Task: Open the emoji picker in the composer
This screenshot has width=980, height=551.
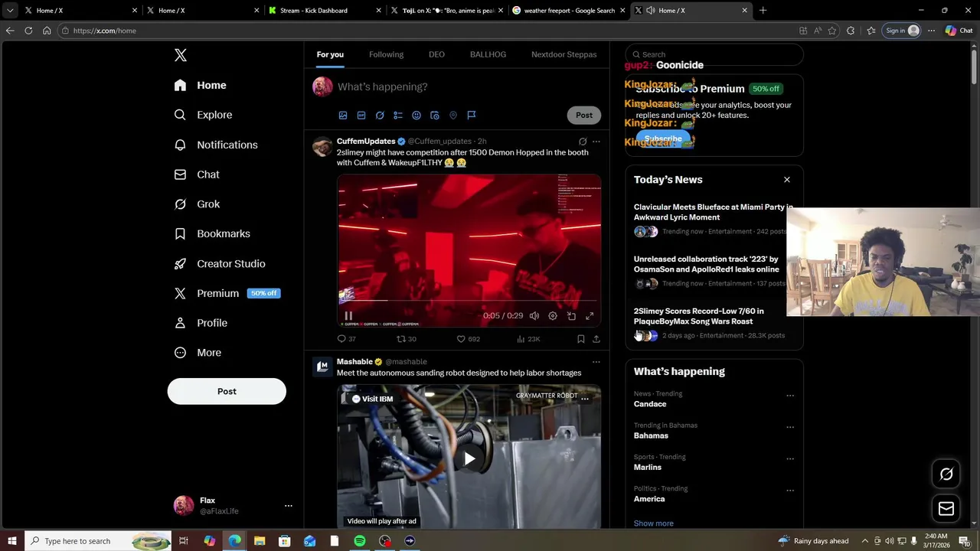Action: coord(416,115)
